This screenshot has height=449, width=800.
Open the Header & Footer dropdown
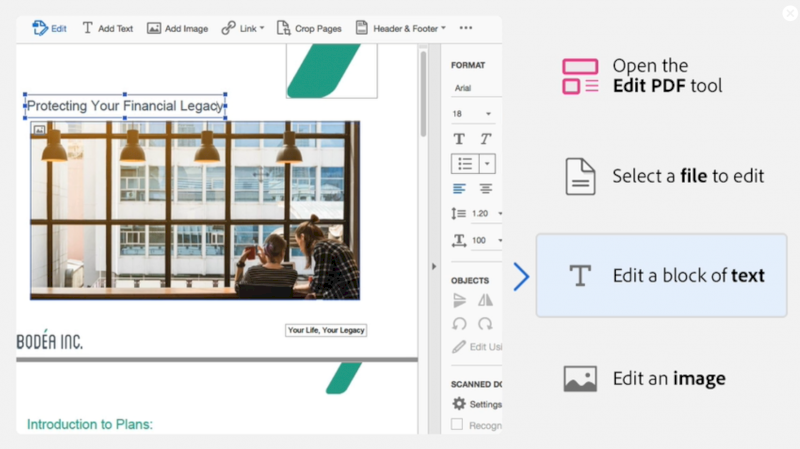(x=401, y=29)
